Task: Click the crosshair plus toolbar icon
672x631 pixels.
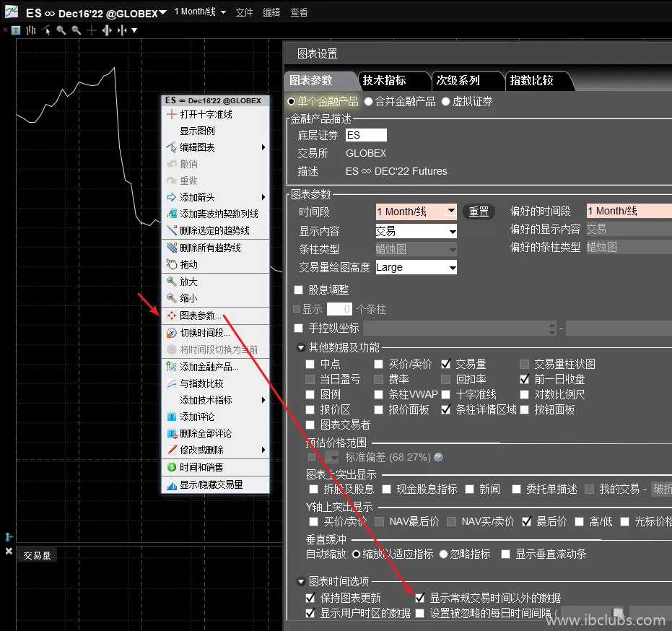Action: (91, 30)
